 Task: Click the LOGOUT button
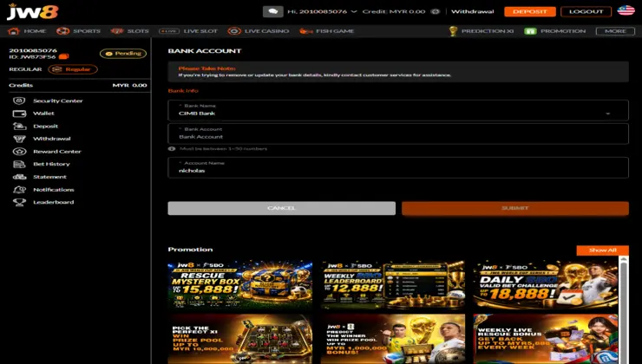[586, 11]
